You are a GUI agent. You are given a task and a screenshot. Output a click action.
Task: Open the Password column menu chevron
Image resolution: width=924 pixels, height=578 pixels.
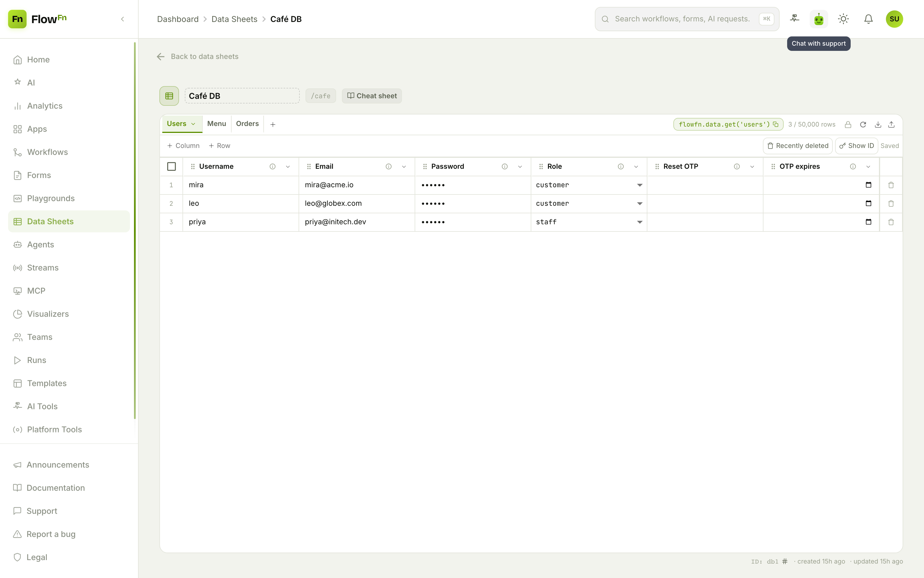coord(520,167)
